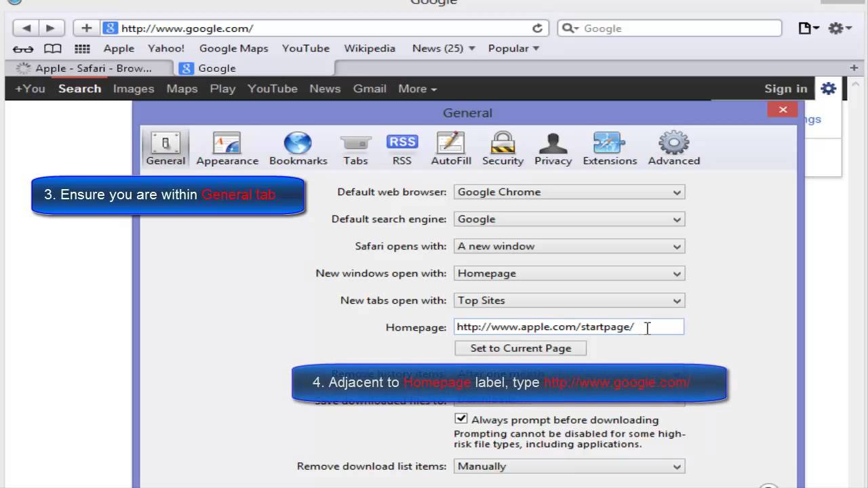Switch to the Google tab
Screen dimensions: 868x488
tap(254, 68)
